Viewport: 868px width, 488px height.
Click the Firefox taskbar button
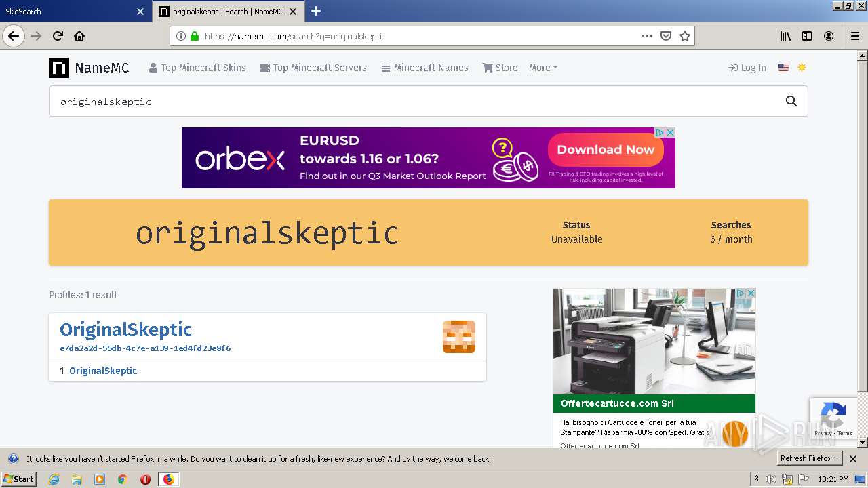pos(168,479)
